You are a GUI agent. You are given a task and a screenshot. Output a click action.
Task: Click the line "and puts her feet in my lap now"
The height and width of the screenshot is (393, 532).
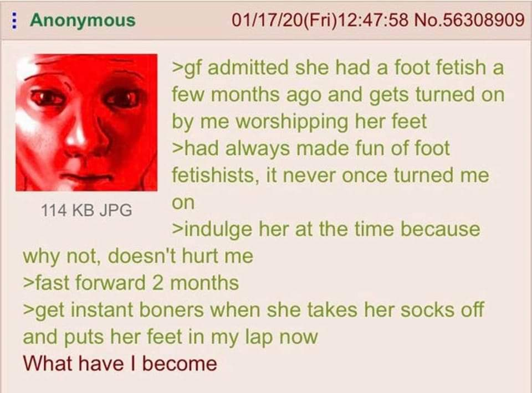pos(170,338)
